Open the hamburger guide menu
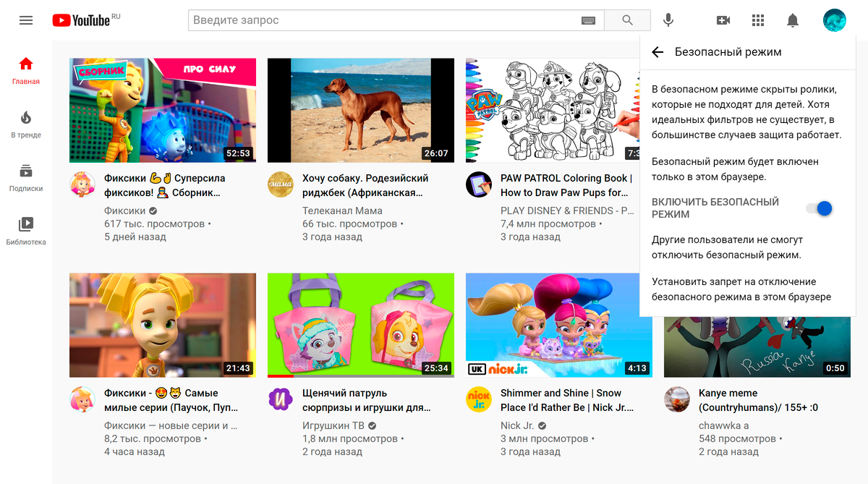Image resolution: width=868 pixels, height=484 pixels. point(26,20)
